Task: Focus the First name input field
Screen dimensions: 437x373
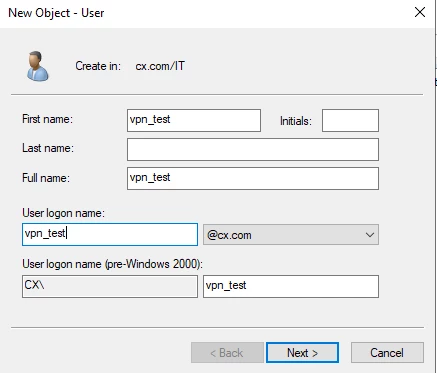Action: (x=194, y=120)
